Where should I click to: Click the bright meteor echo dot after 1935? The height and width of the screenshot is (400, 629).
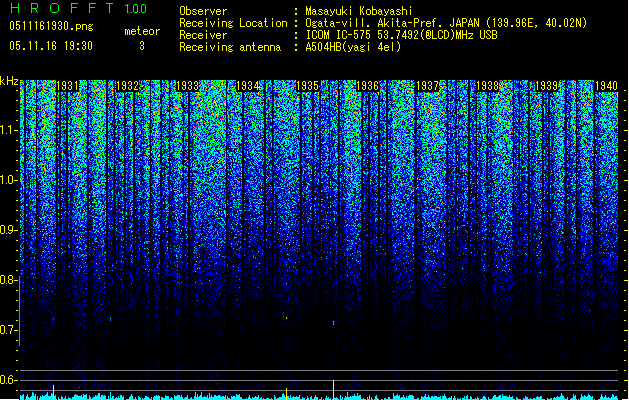tap(333, 323)
